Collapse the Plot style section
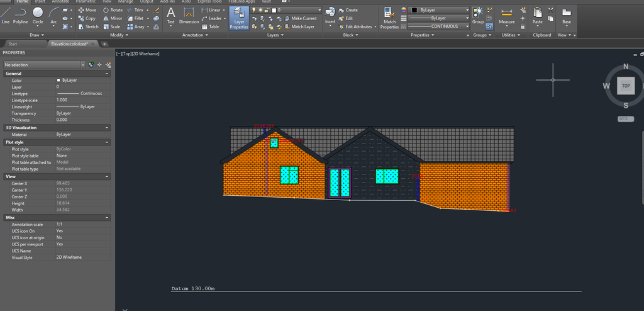644x311 pixels. (107, 142)
